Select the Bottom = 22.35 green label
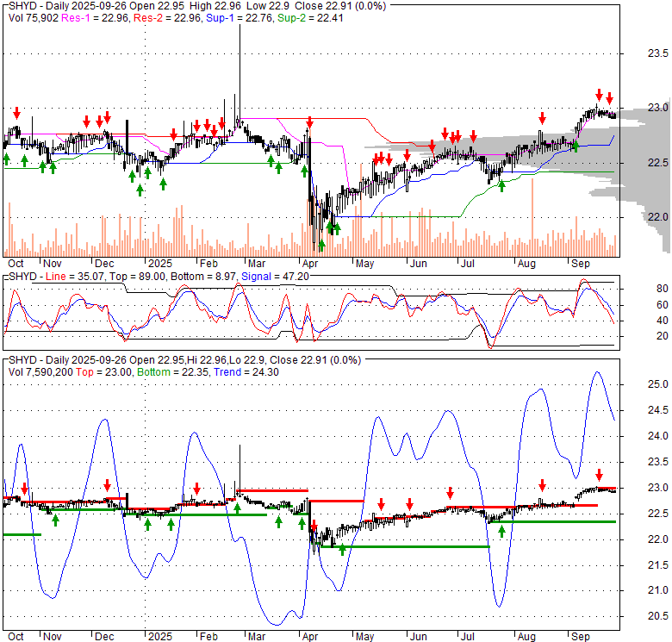Image resolution: width=672 pixels, height=642 pixels. click(x=172, y=372)
